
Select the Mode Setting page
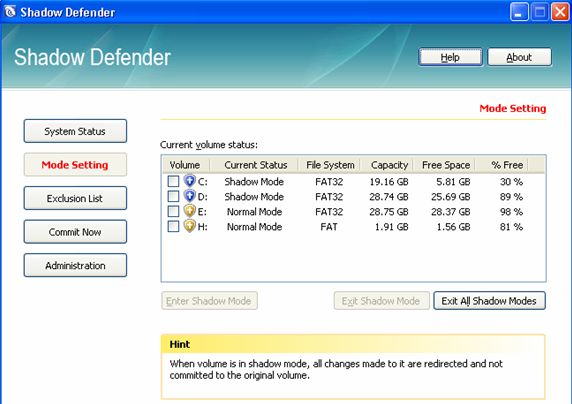click(75, 165)
